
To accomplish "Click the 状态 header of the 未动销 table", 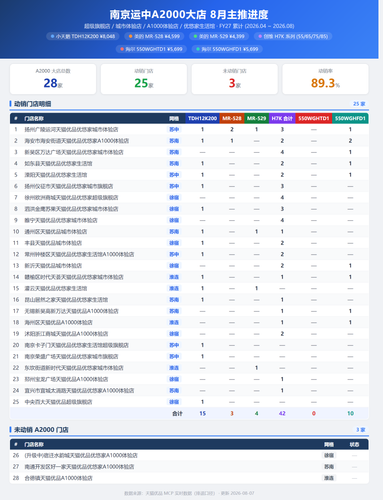I will tap(354, 444).
